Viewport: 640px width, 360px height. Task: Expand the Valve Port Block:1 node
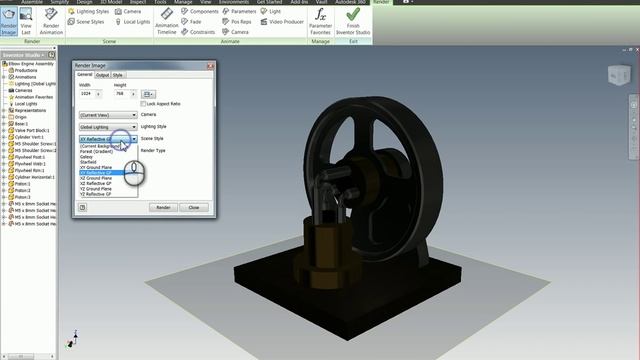pyautogui.click(x=4, y=131)
